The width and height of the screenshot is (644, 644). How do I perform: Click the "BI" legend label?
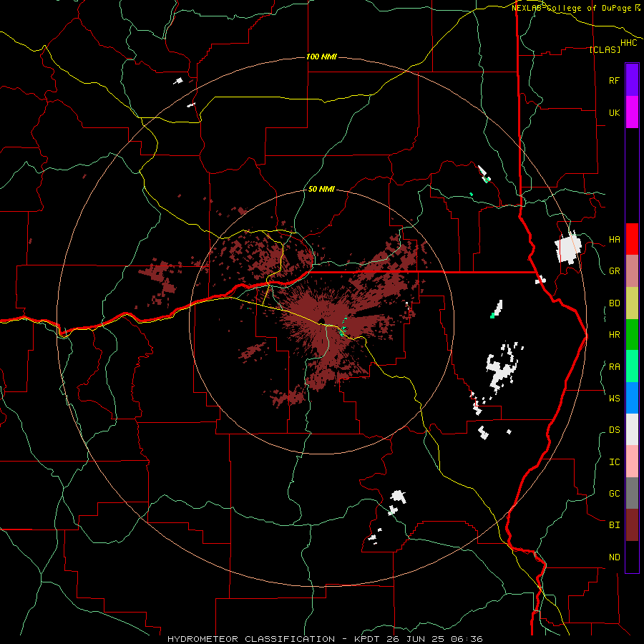[614, 525]
